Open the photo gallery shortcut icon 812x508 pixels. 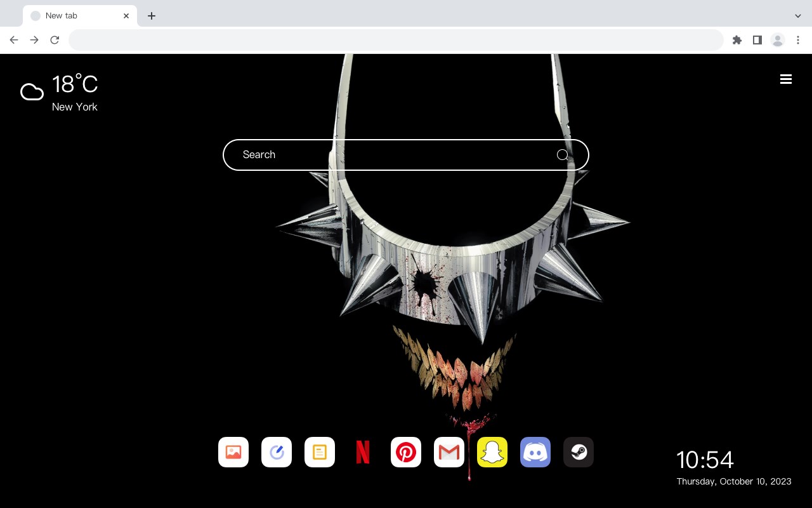[x=233, y=452]
